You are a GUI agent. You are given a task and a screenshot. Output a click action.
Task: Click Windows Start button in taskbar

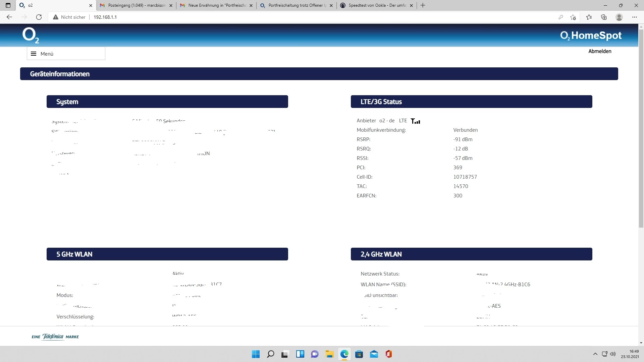[256, 354]
